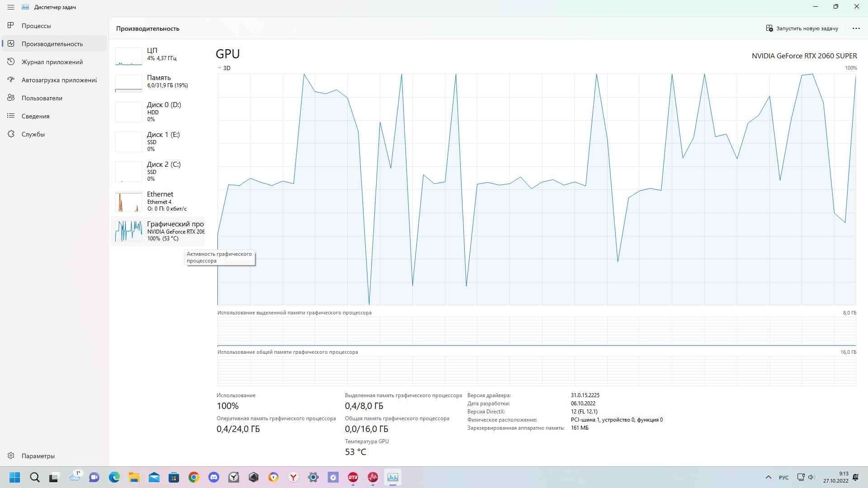The height and width of the screenshot is (488, 868).
Task: Show hidden tray icons chevron
Action: click(x=768, y=477)
